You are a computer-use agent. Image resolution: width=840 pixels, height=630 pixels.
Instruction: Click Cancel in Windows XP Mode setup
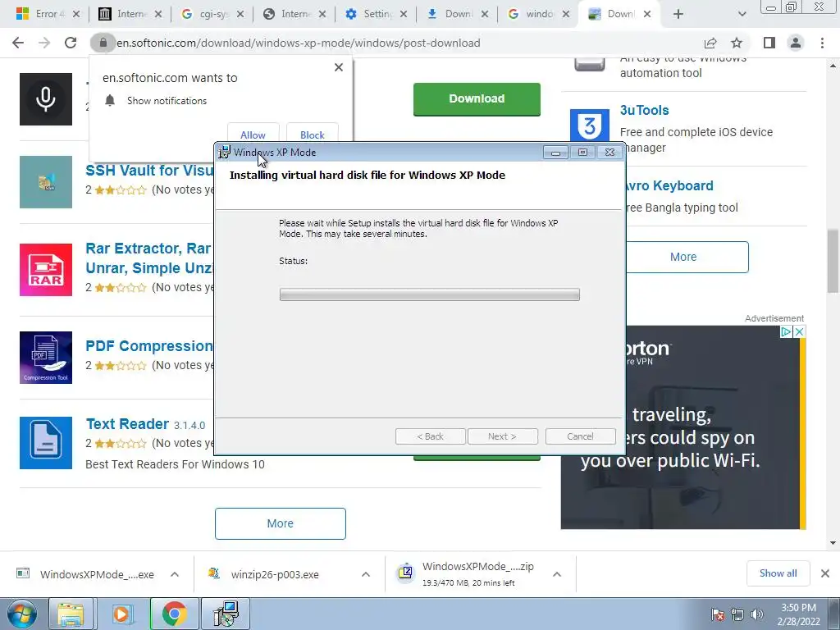pos(580,436)
